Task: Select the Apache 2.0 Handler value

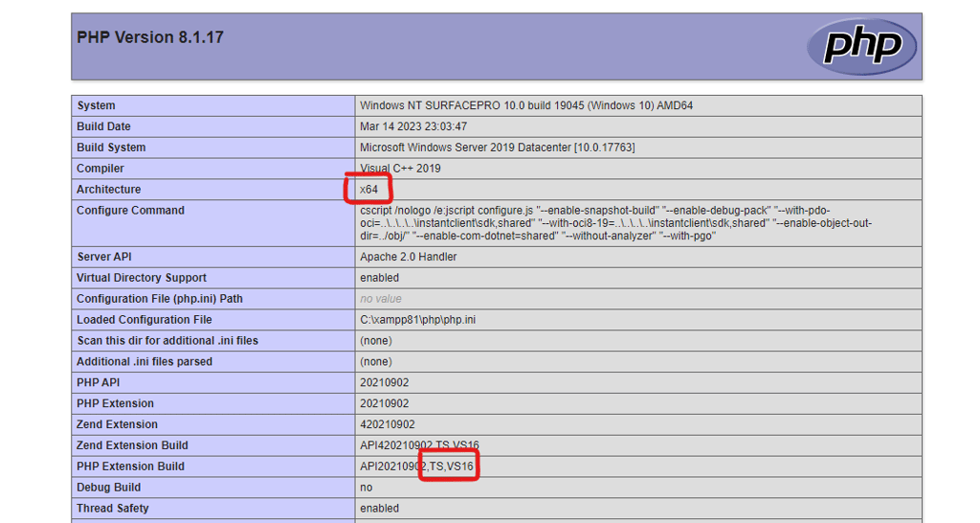Action: [408, 257]
